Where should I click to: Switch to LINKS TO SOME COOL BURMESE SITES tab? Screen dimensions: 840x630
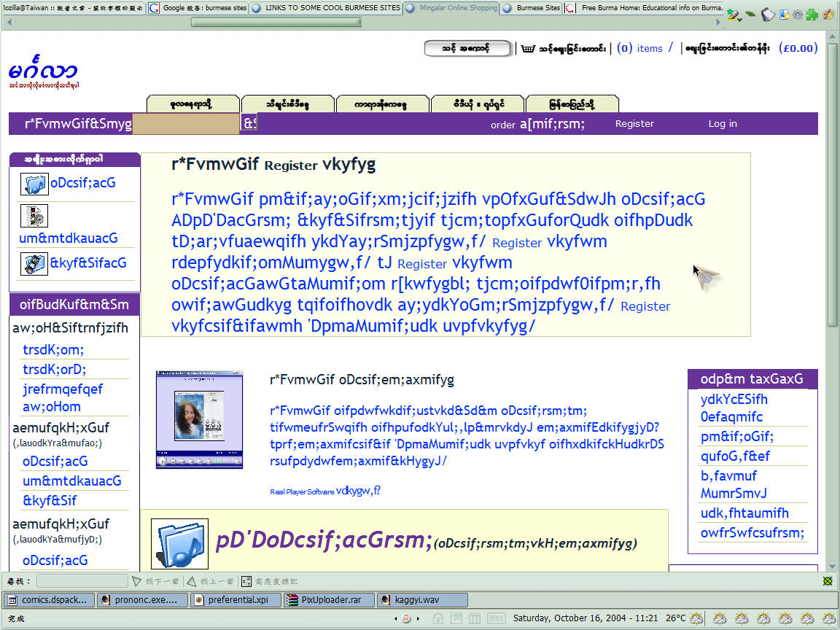pyautogui.click(x=326, y=8)
